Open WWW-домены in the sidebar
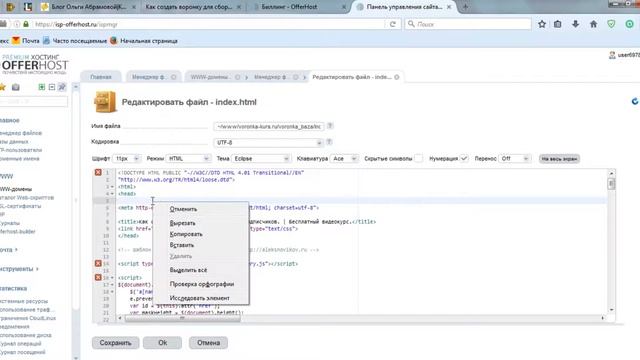Viewport: 640px width, 360px height. (16, 189)
